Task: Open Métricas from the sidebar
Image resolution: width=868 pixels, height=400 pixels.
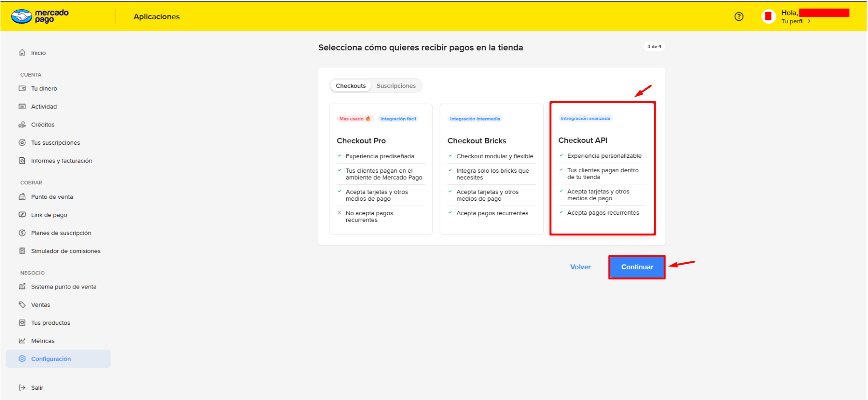Action: pos(43,341)
